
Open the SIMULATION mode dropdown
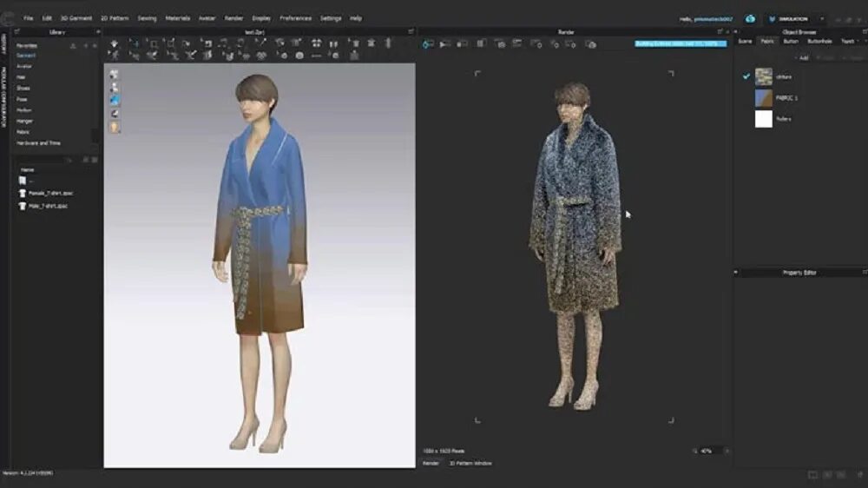821,19
